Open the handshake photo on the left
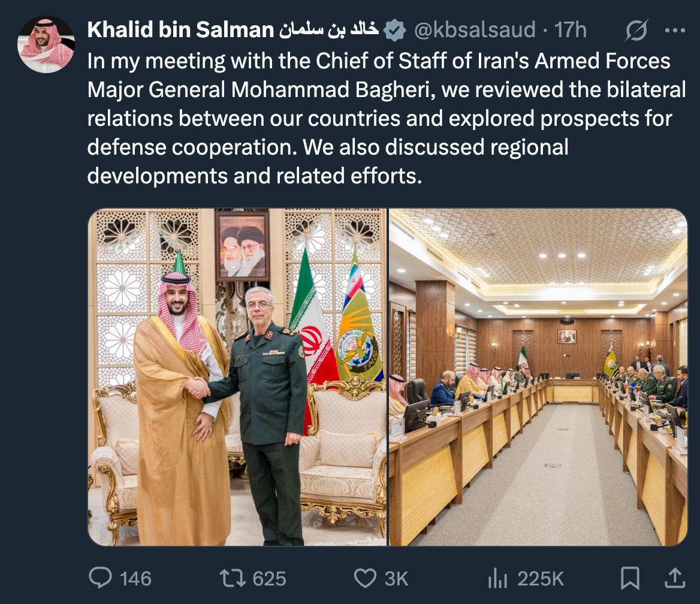Screen dimensions: 700x604 pyautogui.click(x=237, y=377)
